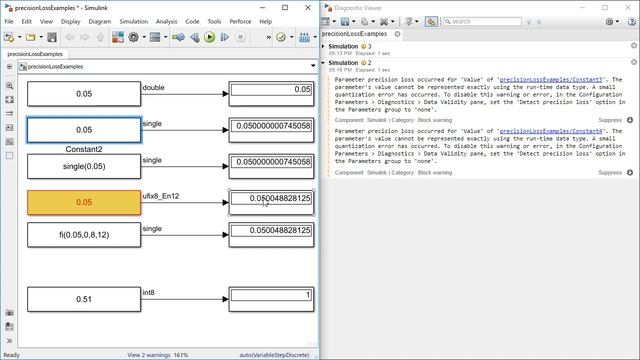Click the Update Diagram icon
640x360 pixels.
[x=178, y=37]
